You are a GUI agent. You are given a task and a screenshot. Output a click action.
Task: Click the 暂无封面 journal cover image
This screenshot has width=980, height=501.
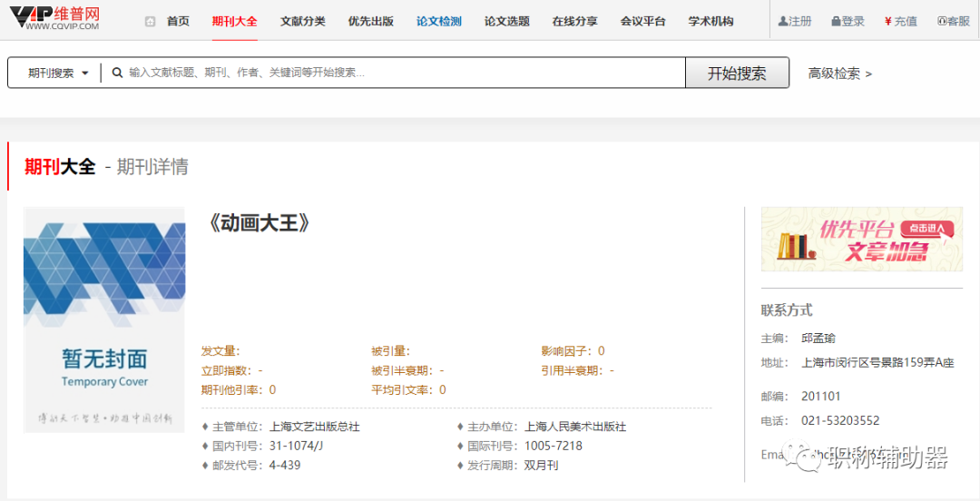[104, 319]
